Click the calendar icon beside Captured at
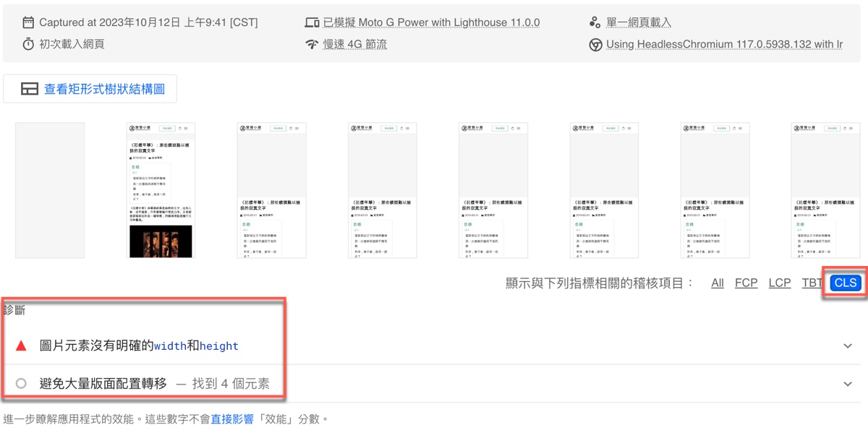Viewport: 868px width, 438px height. 28,22
